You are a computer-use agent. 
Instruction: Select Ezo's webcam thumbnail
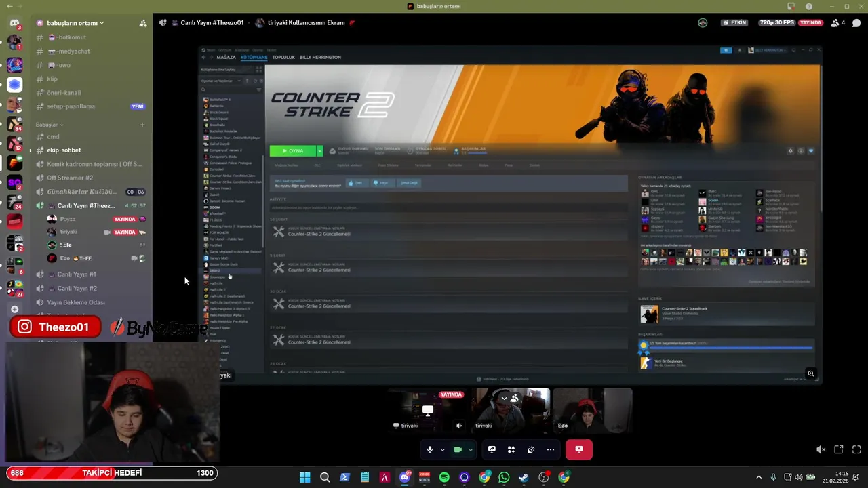tap(593, 410)
